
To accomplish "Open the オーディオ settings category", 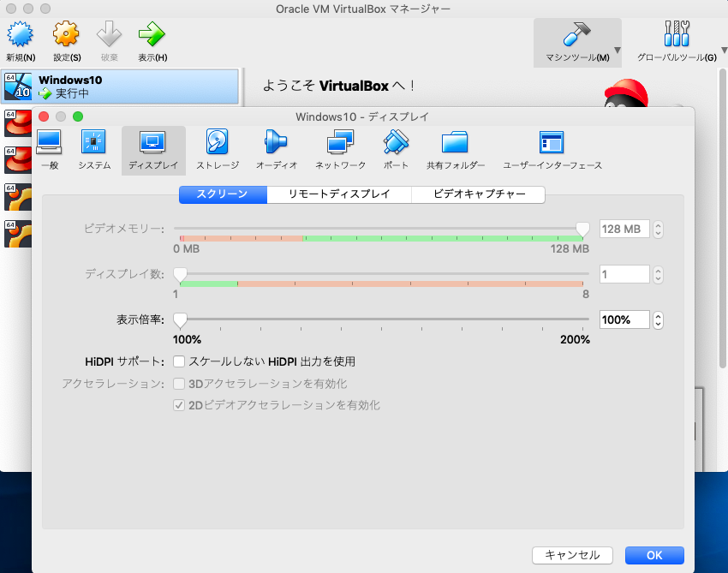I will coord(277,151).
